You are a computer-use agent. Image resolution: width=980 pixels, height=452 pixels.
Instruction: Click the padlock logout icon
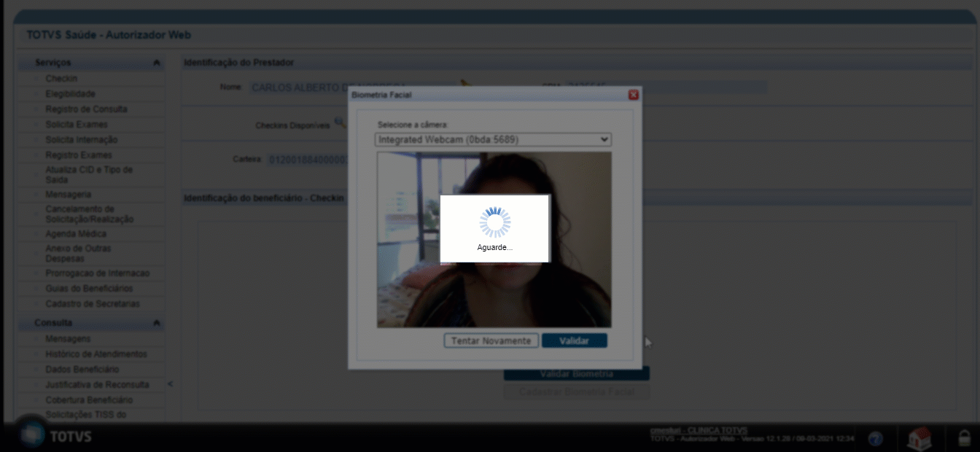pyautogui.click(x=963, y=438)
